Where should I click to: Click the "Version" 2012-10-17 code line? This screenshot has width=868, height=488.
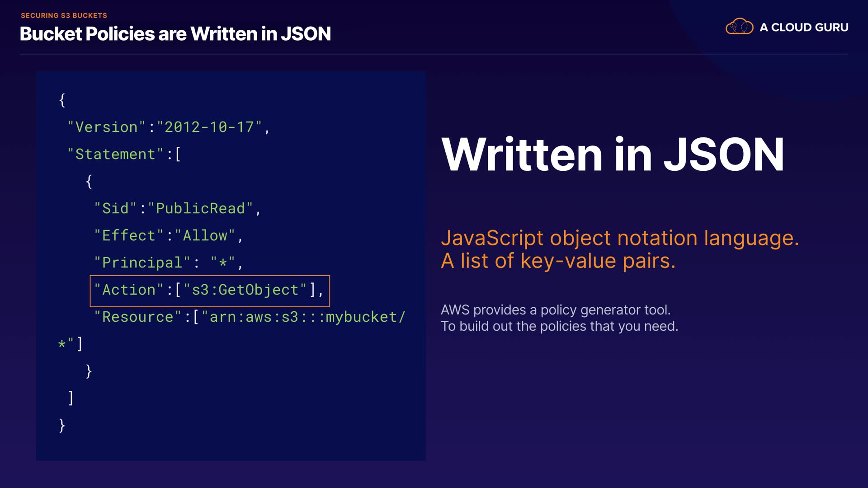[168, 127]
